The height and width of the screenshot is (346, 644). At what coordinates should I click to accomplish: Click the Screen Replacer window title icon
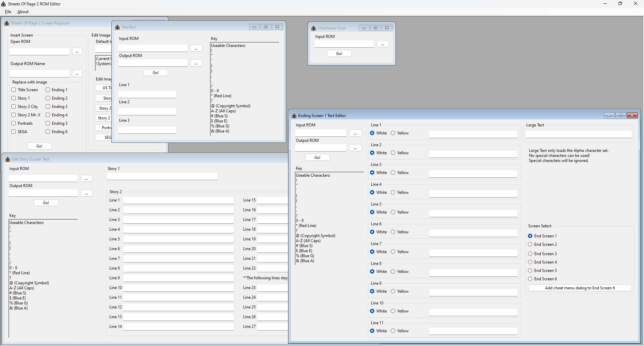coord(7,23)
